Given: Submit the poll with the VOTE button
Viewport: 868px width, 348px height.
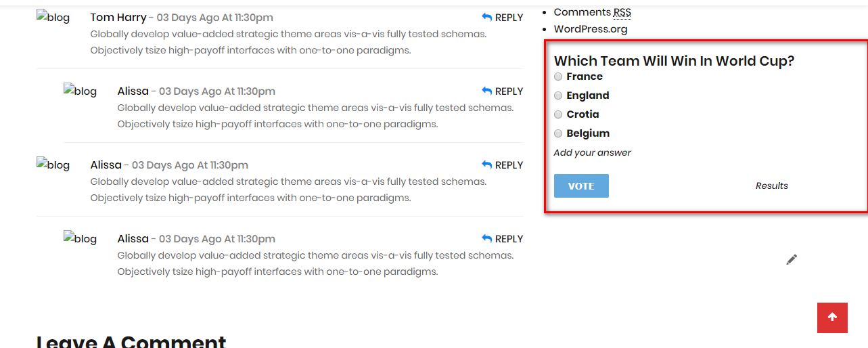Looking at the screenshot, I should tap(581, 186).
